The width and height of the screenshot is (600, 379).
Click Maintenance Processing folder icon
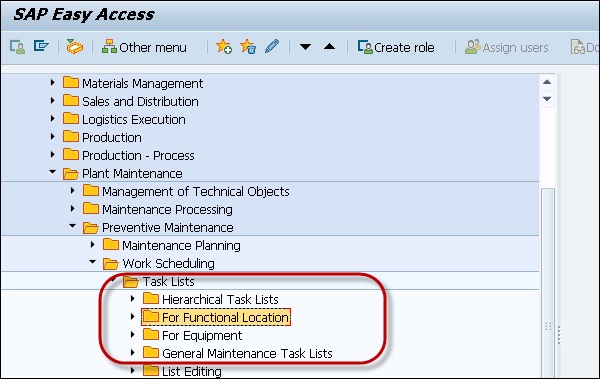[91, 208]
